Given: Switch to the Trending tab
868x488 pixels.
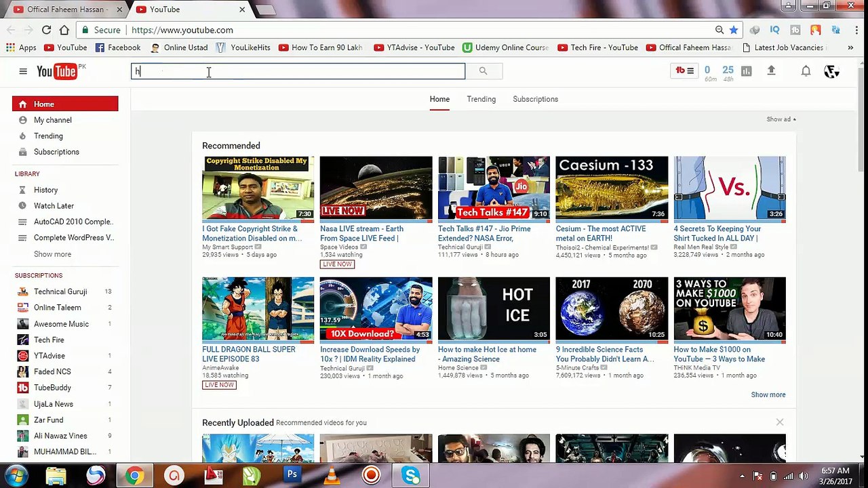Looking at the screenshot, I should 481,99.
